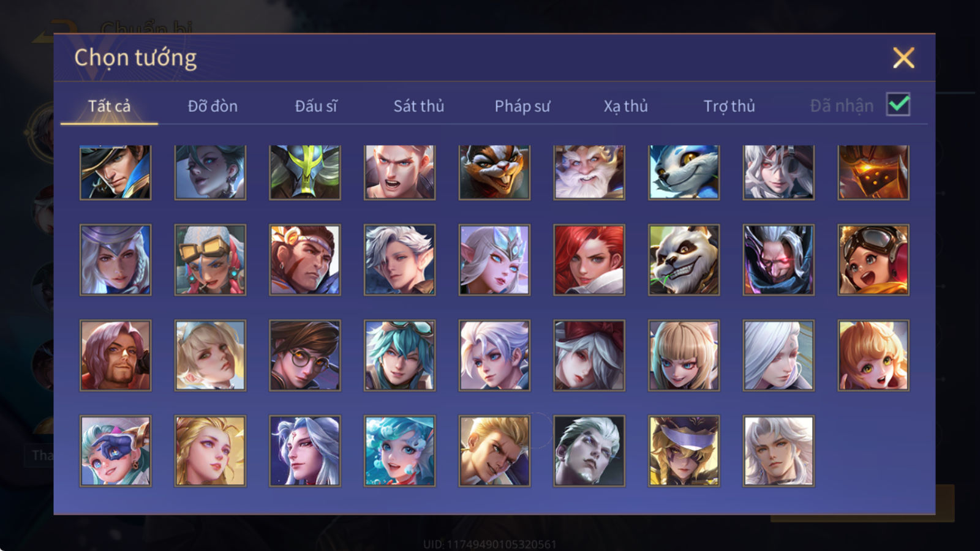The image size is (980, 551).
Task: Pick the hero wearing round glasses
Action: click(305, 355)
